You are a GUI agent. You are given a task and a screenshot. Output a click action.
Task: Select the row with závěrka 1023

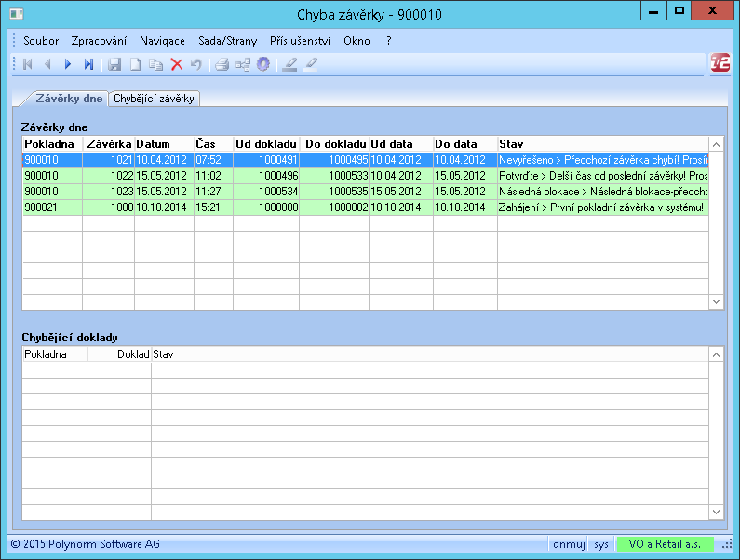[x=365, y=192]
